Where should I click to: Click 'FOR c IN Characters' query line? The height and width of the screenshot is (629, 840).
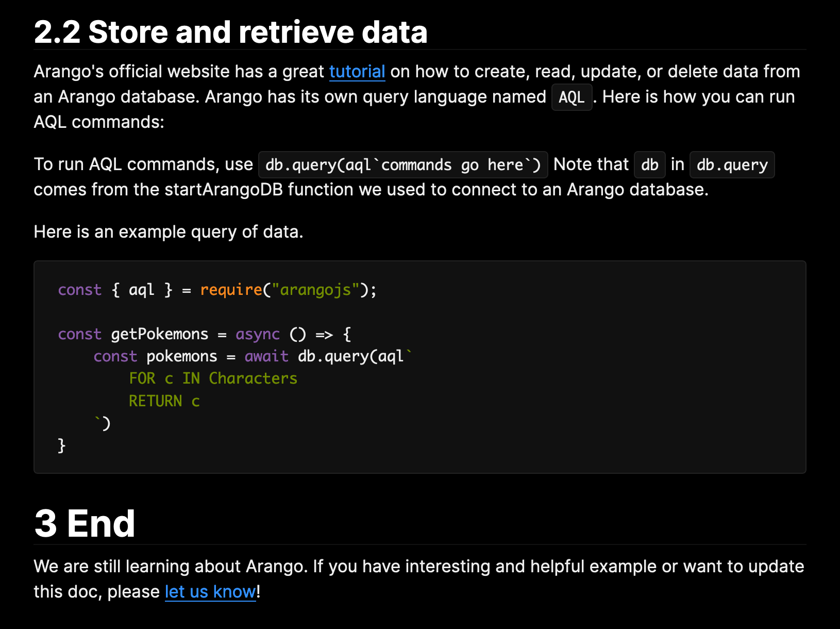213,379
